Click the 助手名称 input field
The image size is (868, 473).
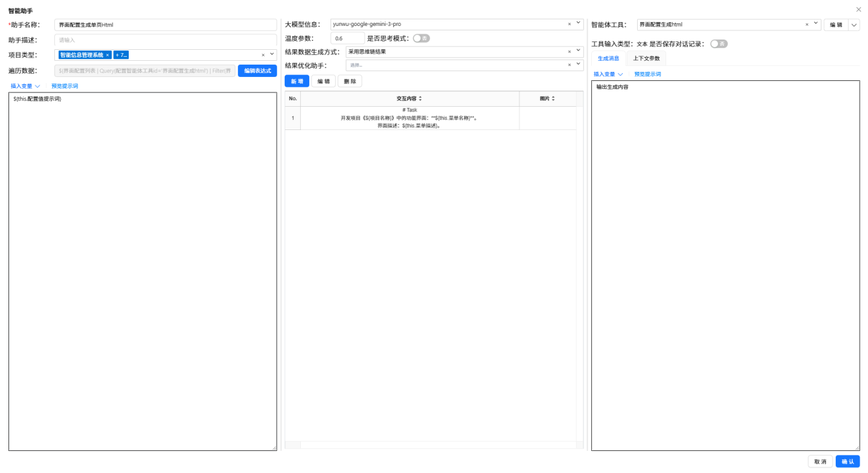tap(166, 25)
